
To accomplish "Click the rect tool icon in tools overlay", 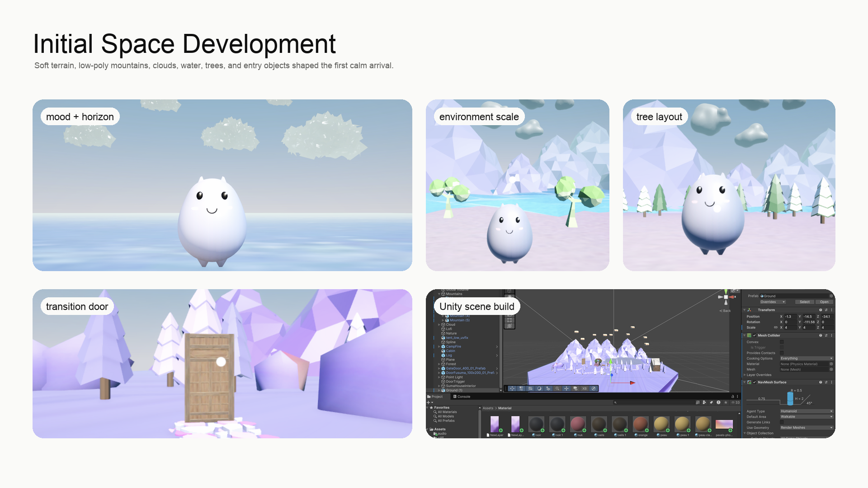I will point(509,320).
